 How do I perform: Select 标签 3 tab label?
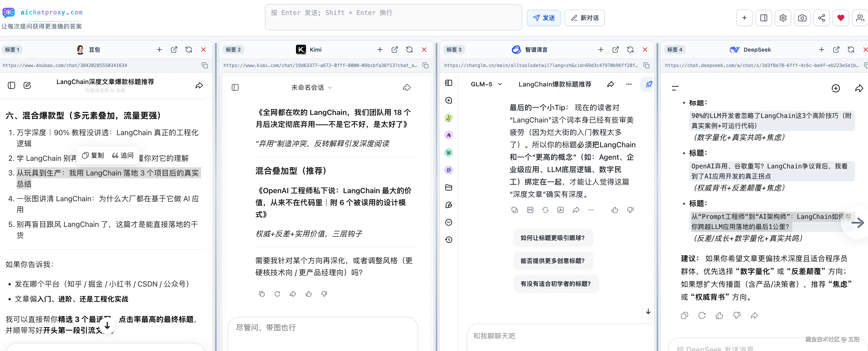point(454,50)
